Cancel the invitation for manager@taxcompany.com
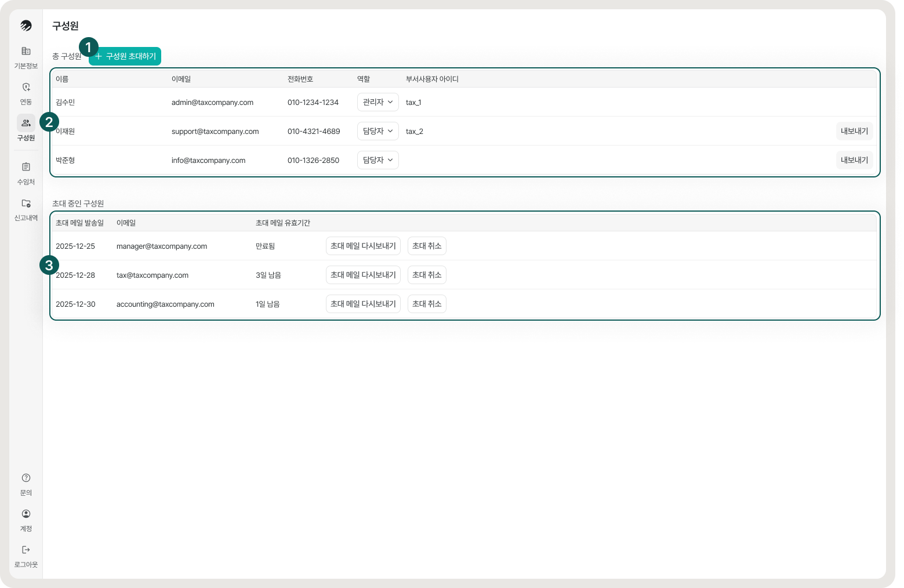The height and width of the screenshot is (588, 904). click(x=427, y=246)
